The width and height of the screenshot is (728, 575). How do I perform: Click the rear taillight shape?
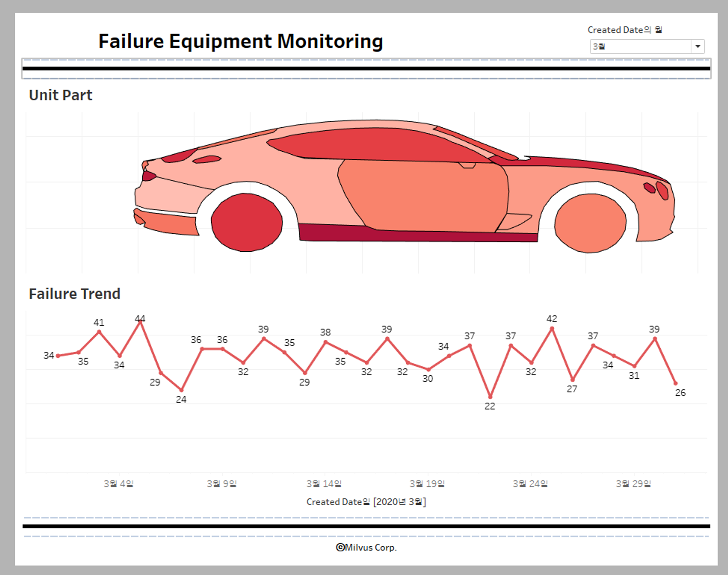(x=148, y=176)
